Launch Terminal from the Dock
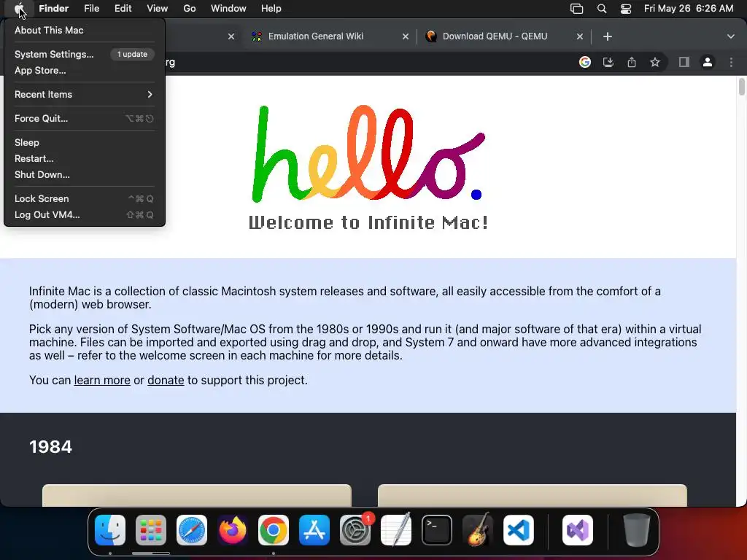This screenshot has width=747, height=560. click(437, 530)
